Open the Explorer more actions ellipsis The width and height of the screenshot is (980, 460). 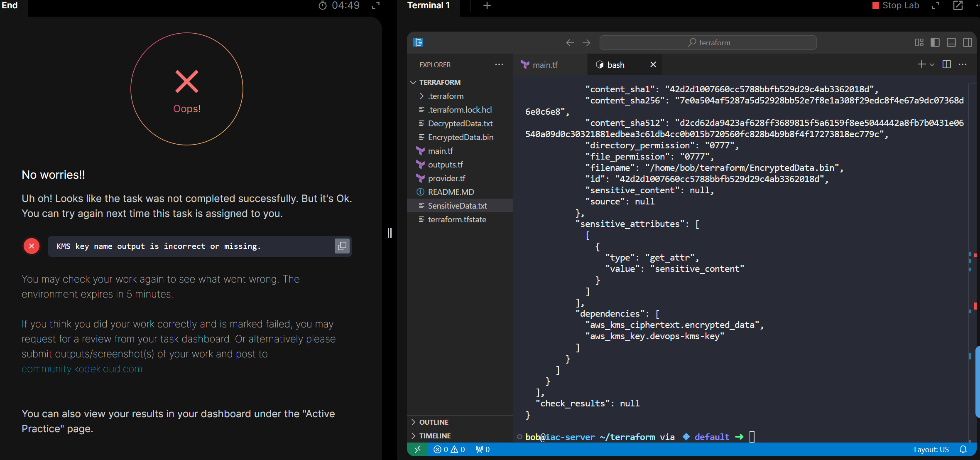click(x=499, y=65)
